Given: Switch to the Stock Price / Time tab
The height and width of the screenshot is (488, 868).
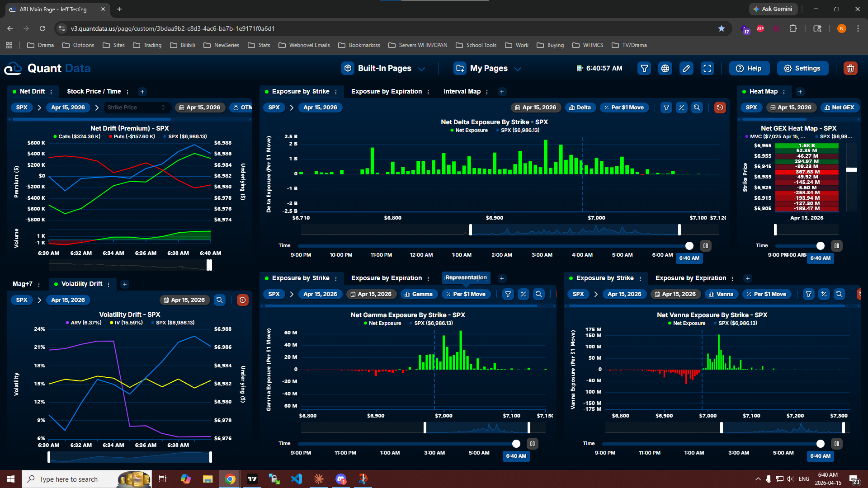Looking at the screenshot, I should tap(94, 91).
